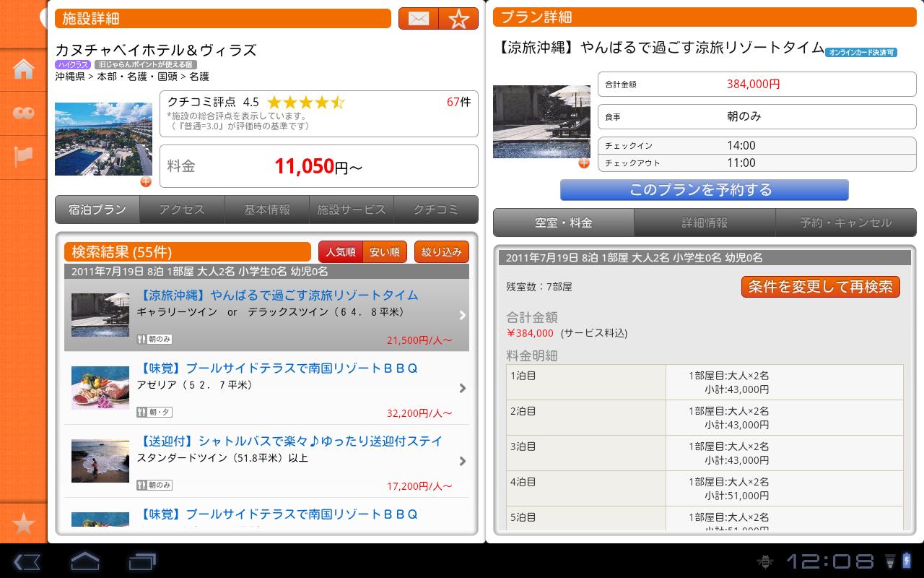Open favorites via the bottom sidebar star

(x=24, y=523)
